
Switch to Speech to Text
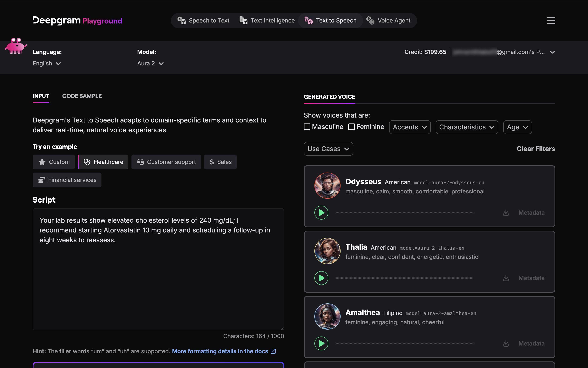(x=204, y=20)
